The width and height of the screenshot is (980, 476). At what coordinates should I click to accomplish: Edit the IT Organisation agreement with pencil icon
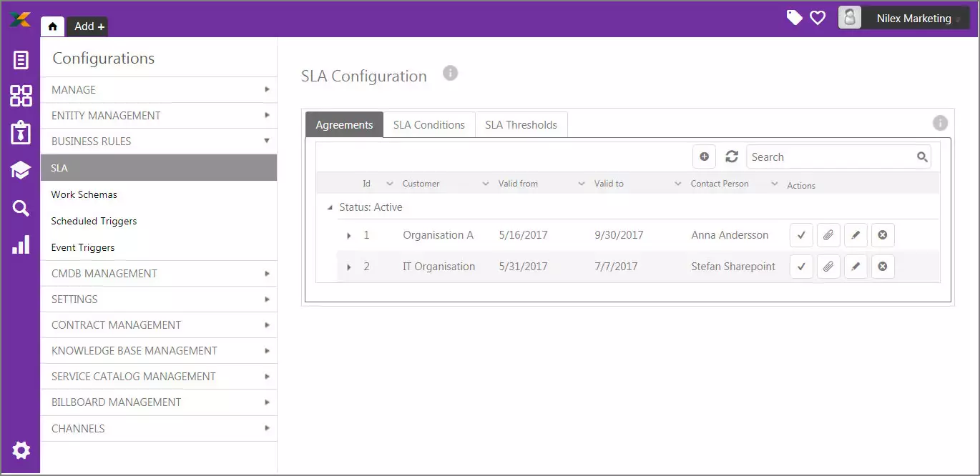coord(856,267)
